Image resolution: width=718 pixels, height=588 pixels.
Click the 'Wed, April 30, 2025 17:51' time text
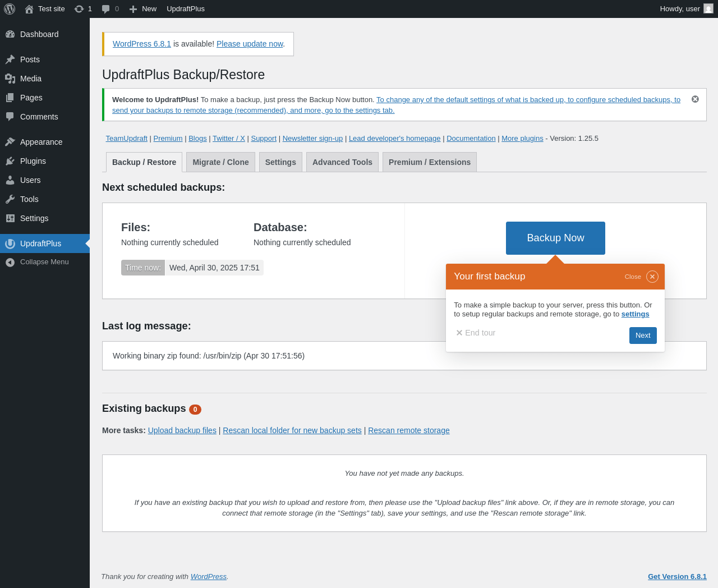coord(214,268)
